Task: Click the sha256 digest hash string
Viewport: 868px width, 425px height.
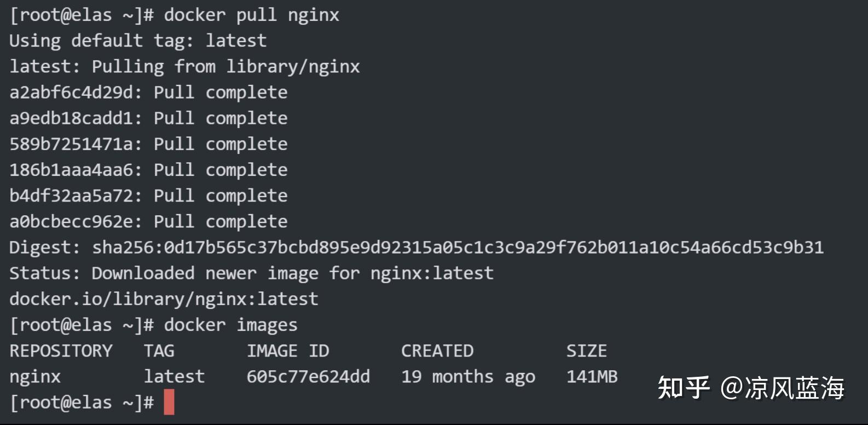Action: (x=458, y=248)
